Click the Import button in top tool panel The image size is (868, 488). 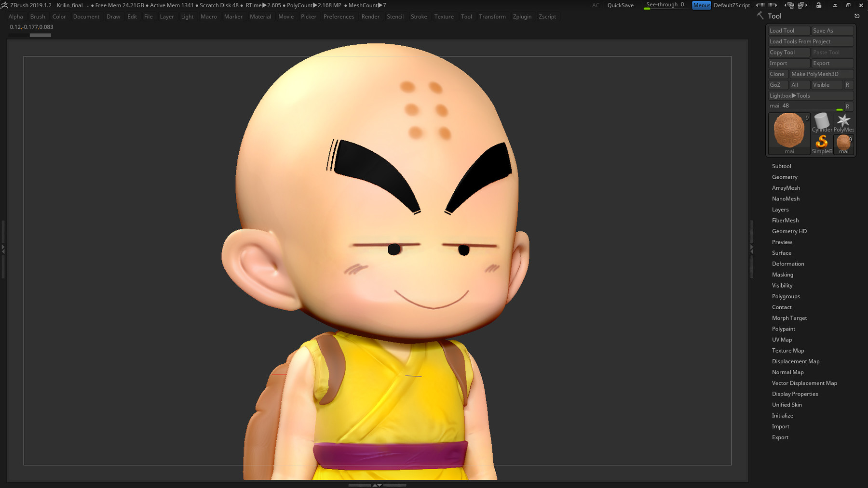789,63
